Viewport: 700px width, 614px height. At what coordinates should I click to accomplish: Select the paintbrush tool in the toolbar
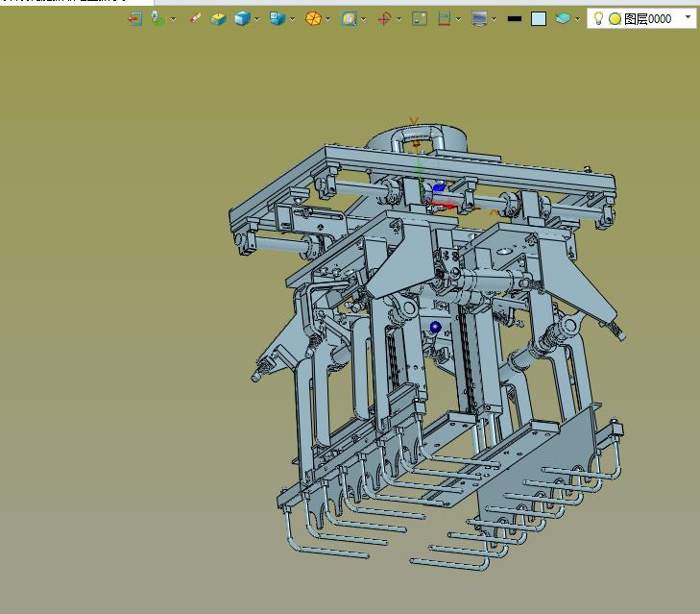[x=195, y=18]
